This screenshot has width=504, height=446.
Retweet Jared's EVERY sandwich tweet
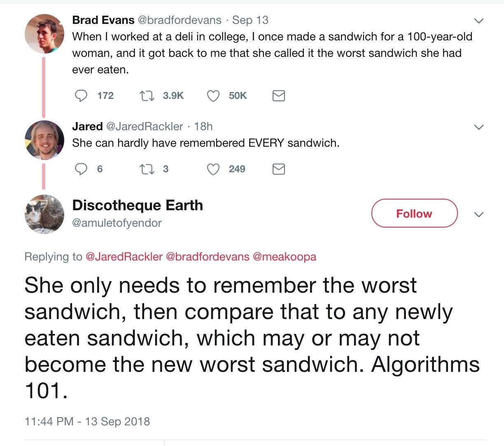tap(147, 169)
